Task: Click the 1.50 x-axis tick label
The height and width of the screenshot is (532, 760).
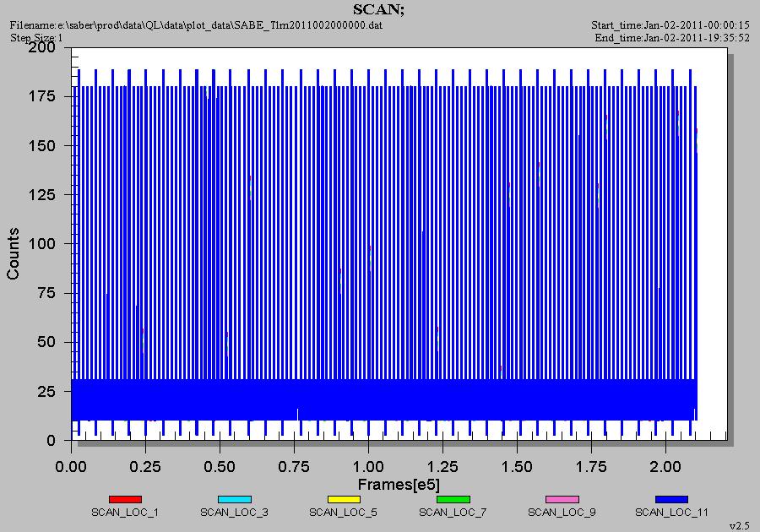Action: pos(517,467)
